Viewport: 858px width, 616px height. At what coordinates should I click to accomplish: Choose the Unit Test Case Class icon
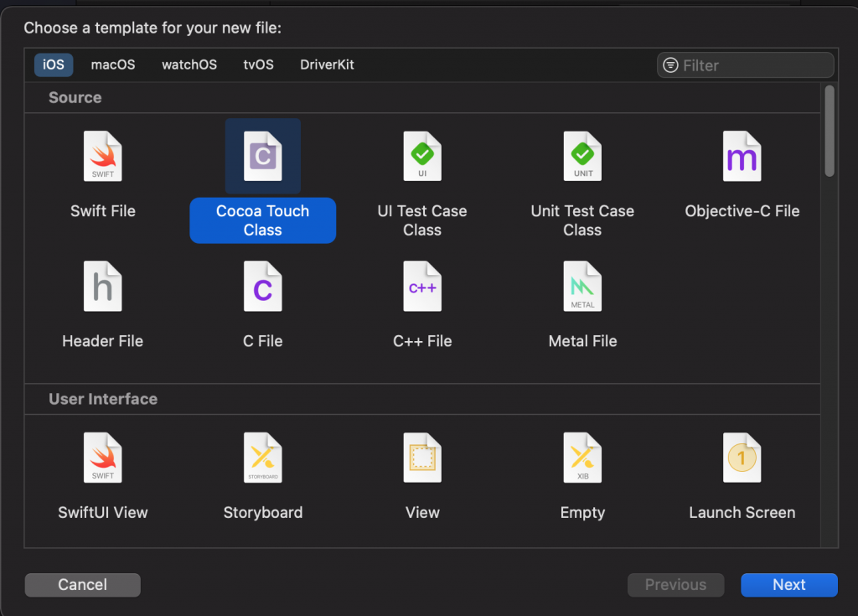[583, 156]
